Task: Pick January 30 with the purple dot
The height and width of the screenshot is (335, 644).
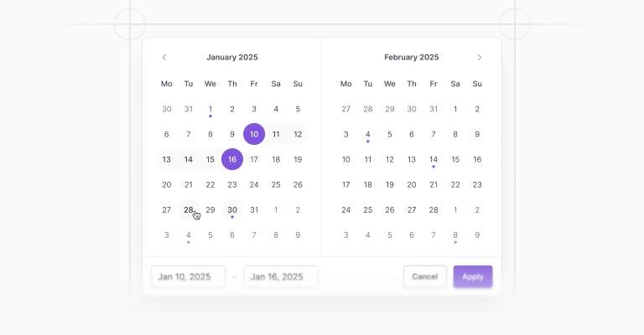Action: click(x=232, y=210)
